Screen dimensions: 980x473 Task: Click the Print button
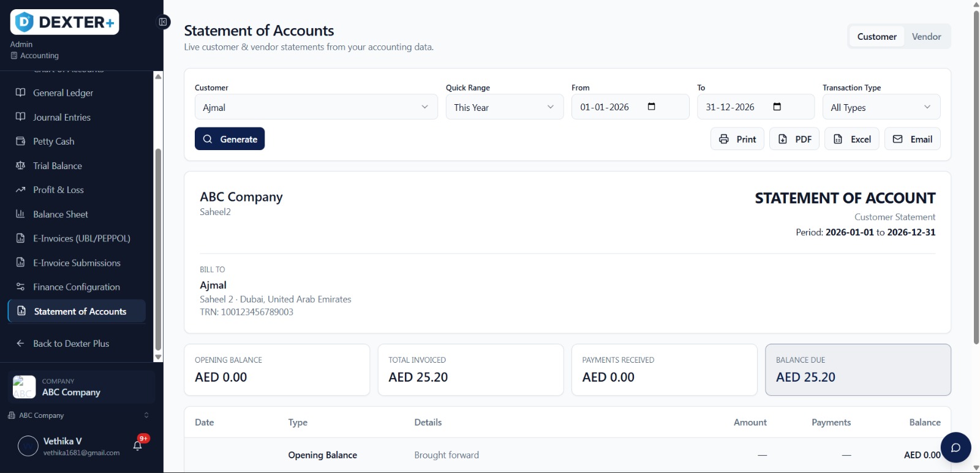click(737, 139)
